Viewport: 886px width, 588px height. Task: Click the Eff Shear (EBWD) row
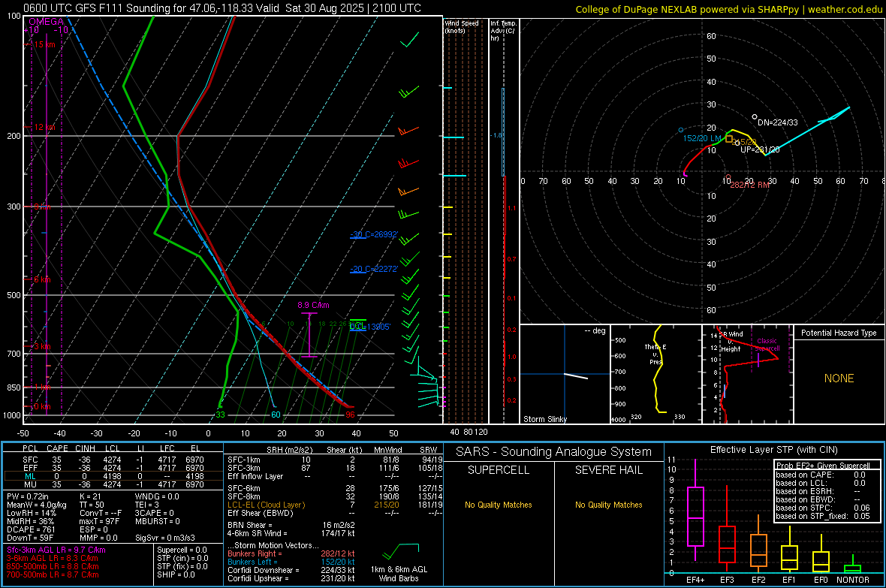(x=335, y=513)
